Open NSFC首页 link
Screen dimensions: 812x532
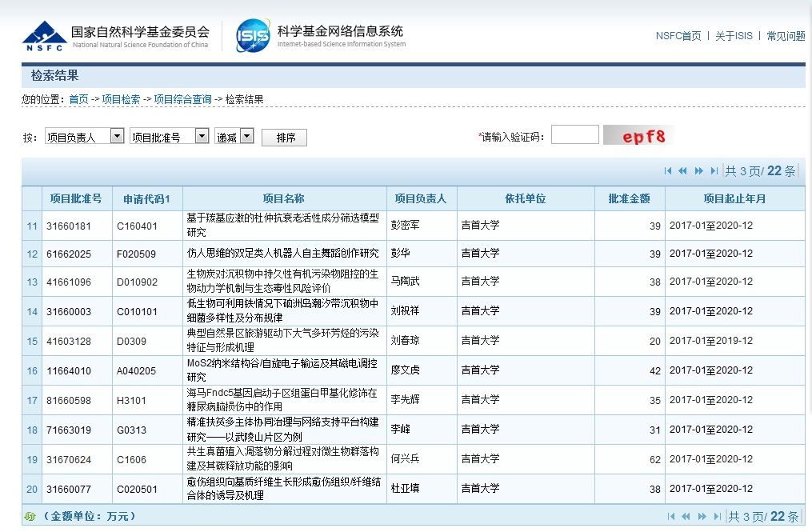678,36
